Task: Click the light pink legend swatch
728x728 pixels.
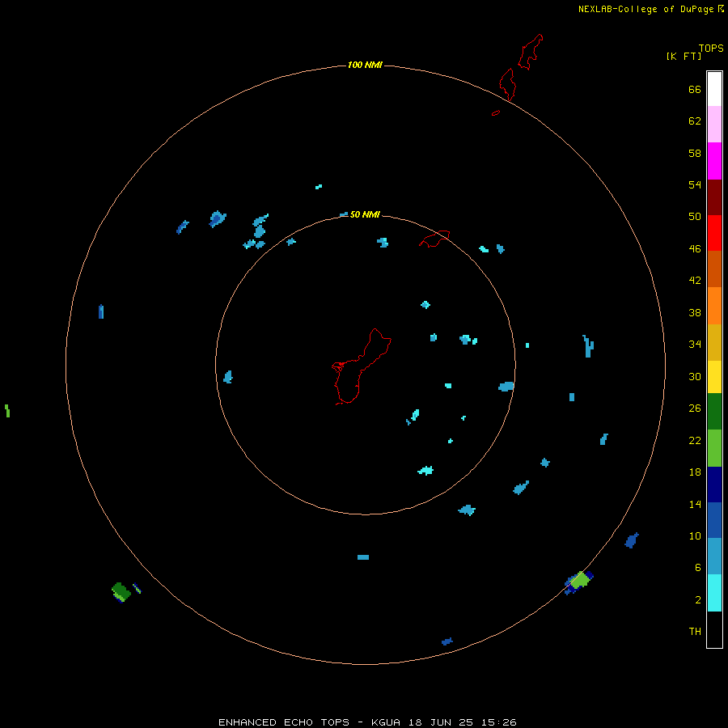Action: [714, 124]
